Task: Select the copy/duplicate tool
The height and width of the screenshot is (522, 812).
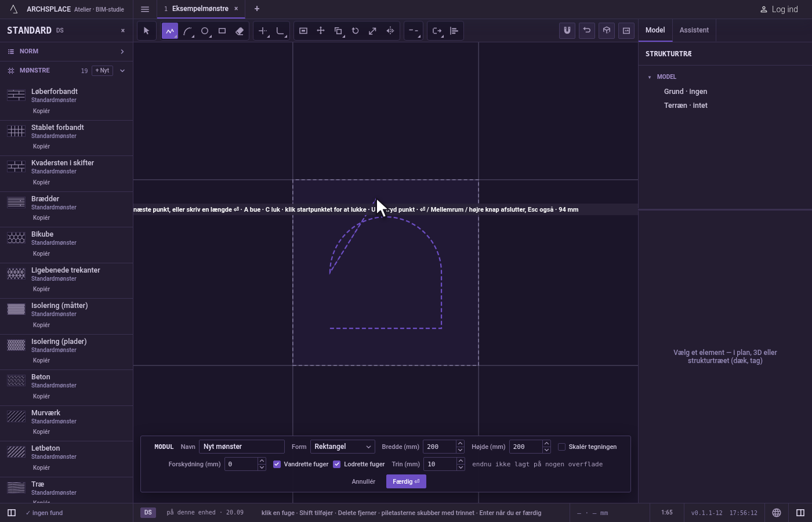Action: (338, 31)
